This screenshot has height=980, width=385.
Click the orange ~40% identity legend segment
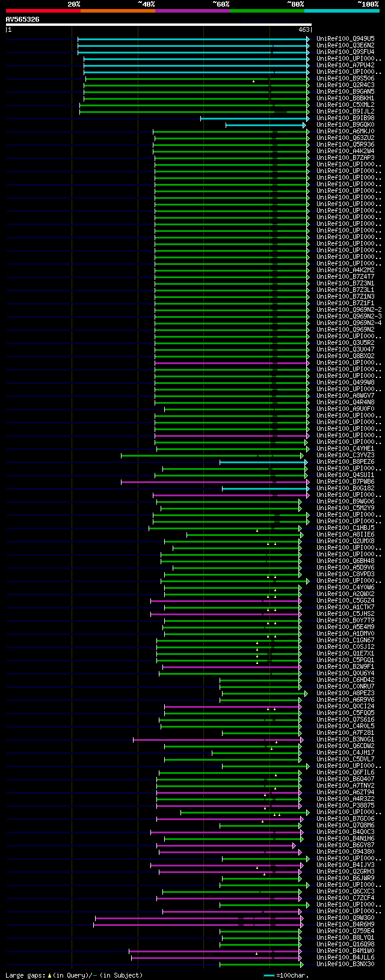pyautogui.click(x=117, y=11)
